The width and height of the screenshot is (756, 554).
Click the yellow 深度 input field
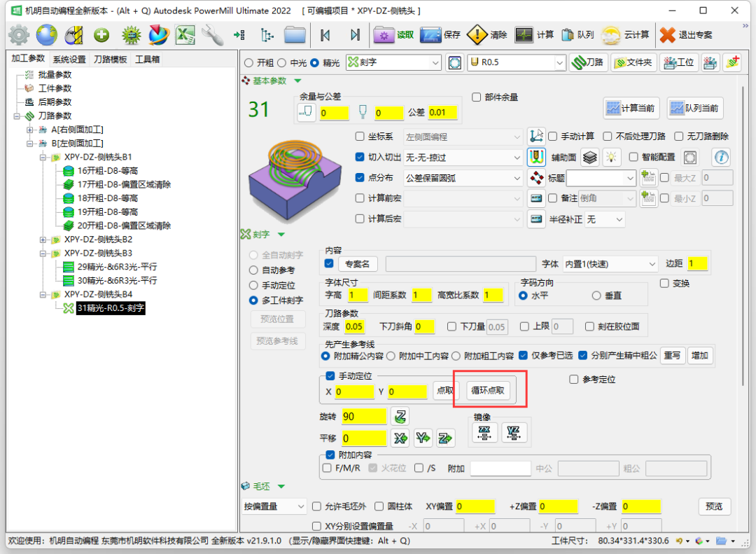(354, 326)
